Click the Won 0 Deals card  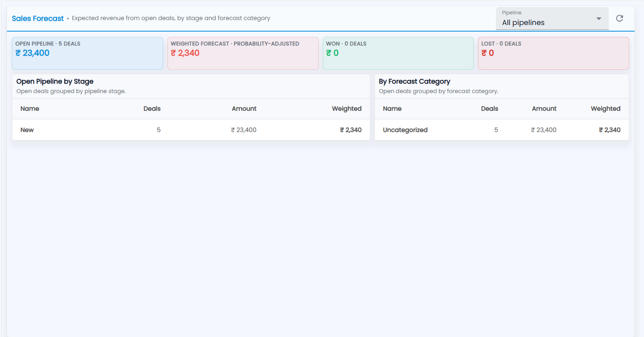point(398,53)
